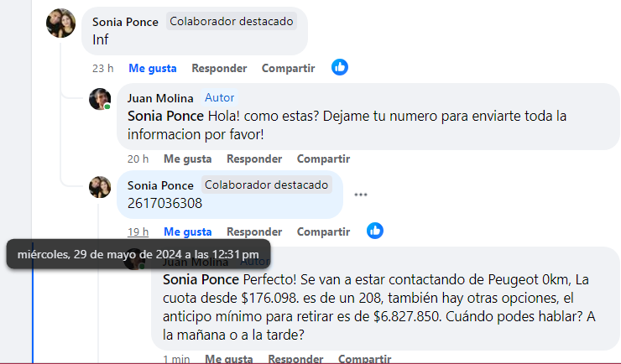Image resolution: width=621 pixels, height=364 pixels.
Task: Click Sonia Ponce's top comment profile picture
Action: [60, 23]
